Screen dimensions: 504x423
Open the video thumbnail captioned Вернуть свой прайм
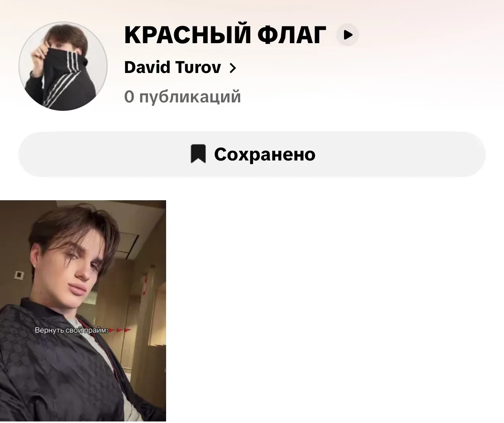(83, 311)
